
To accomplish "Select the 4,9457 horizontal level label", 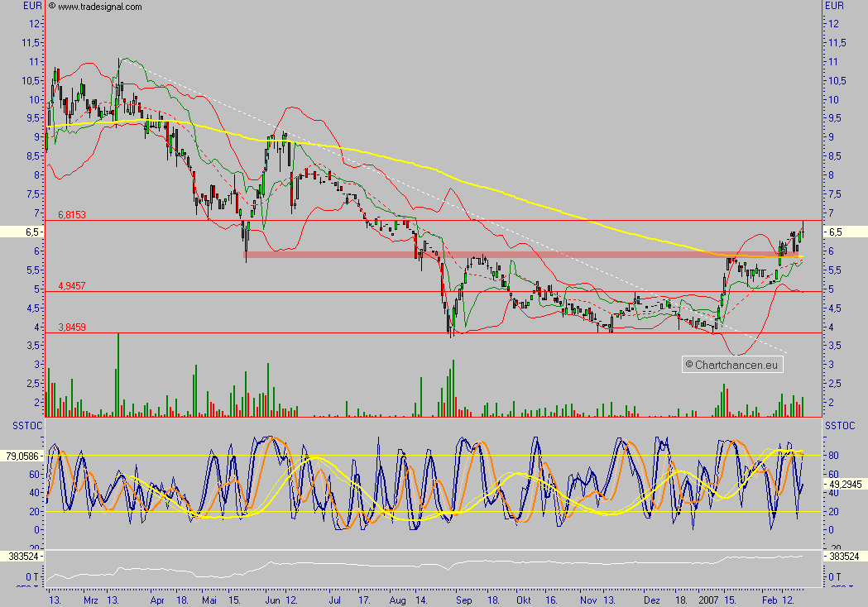I will [72, 286].
